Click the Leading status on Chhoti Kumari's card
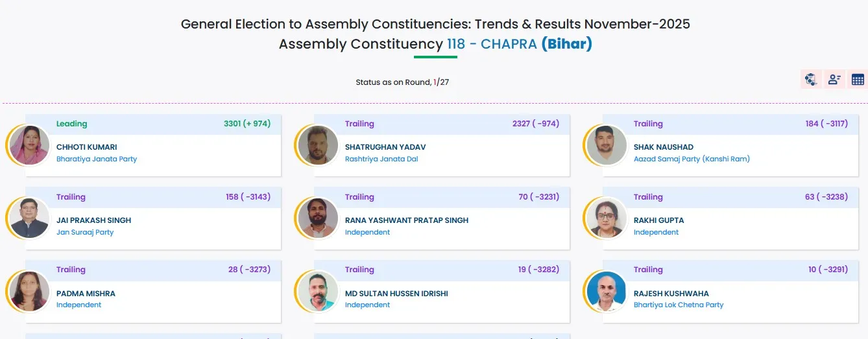Screen dimensions: 868x339 click(x=71, y=124)
